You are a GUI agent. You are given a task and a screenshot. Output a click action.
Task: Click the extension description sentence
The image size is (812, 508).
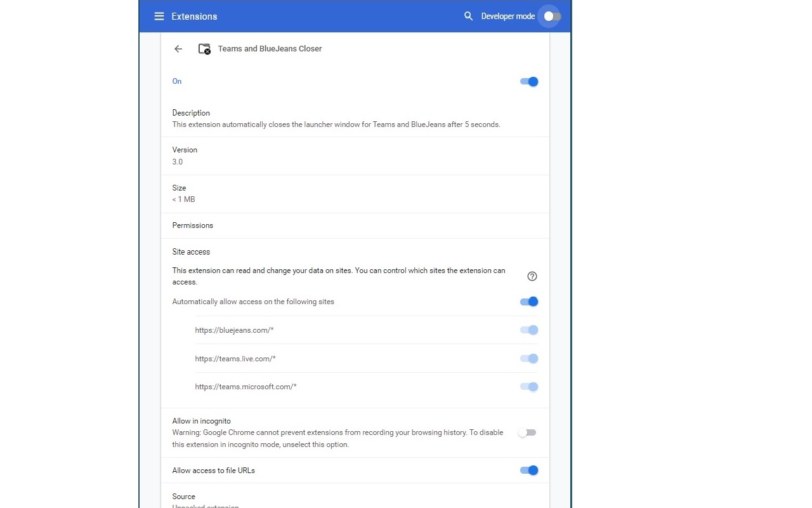coord(336,124)
